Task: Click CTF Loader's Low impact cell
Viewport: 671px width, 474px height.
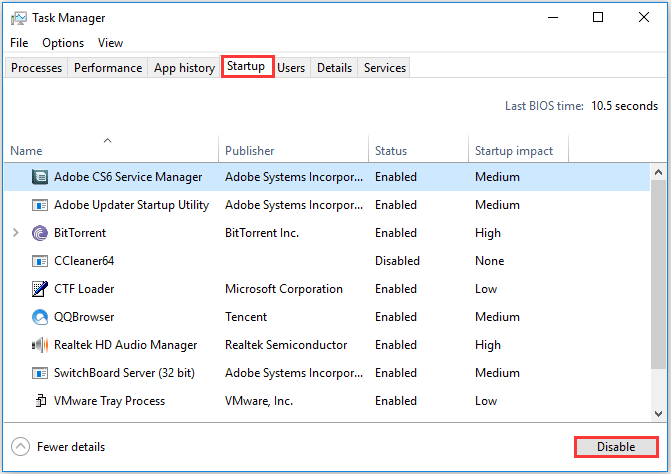Action: coord(486,289)
